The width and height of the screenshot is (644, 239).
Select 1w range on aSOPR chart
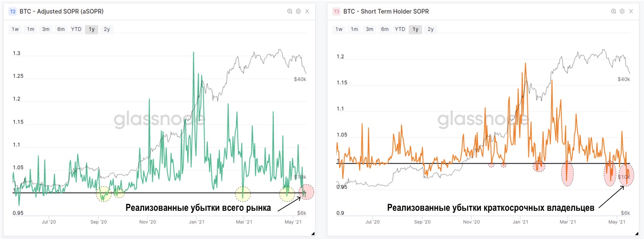[15, 29]
